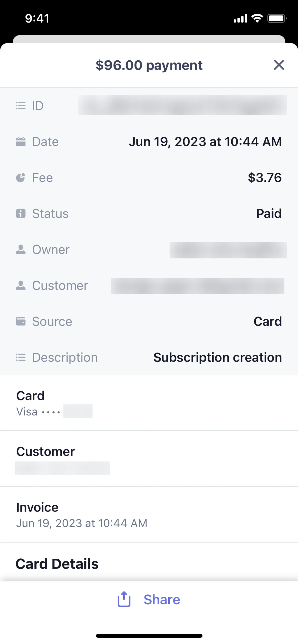Close the $96.00 payment sheet

point(278,65)
